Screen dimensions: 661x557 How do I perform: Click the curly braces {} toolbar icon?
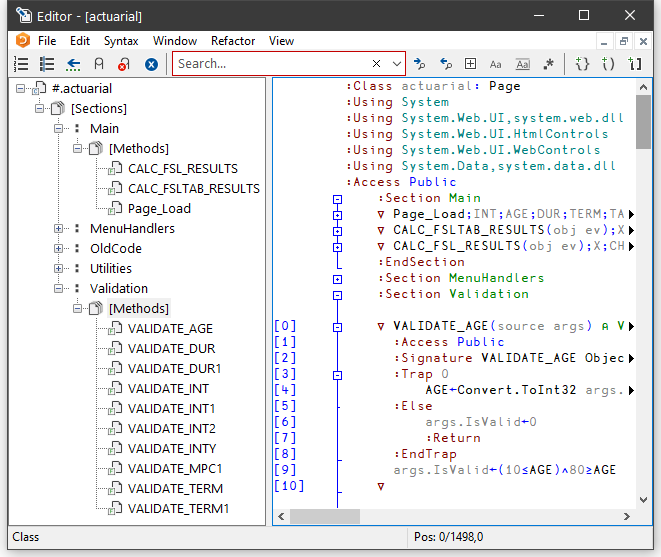pyautogui.click(x=583, y=64)
